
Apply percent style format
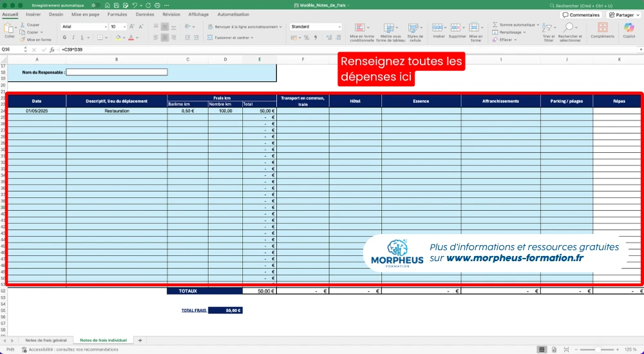[307, 37]
